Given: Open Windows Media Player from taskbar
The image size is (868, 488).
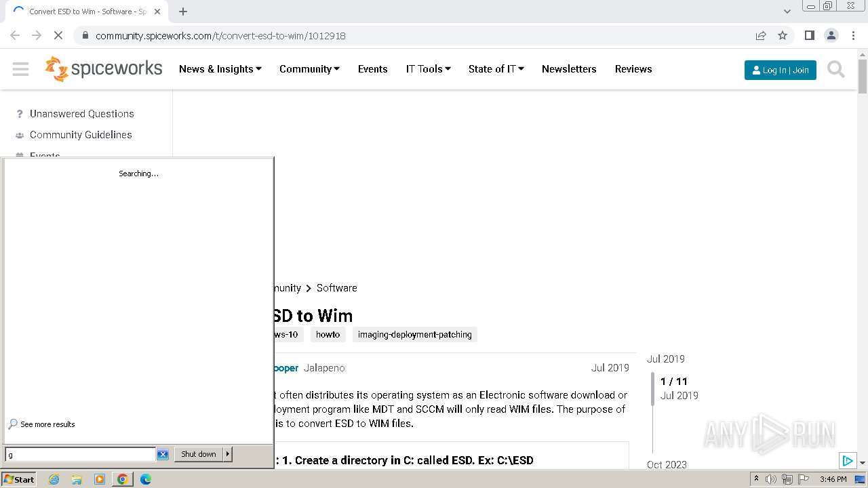Looking at the screenshot, I should coord(100,479).
